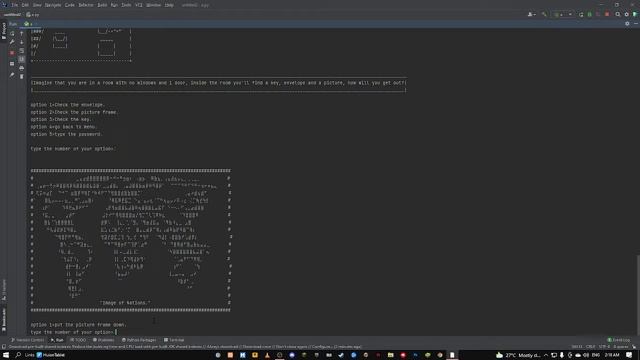640x360 pixels.
Task: Open Bookmarks sidebar tab
Action: [4, 320]
